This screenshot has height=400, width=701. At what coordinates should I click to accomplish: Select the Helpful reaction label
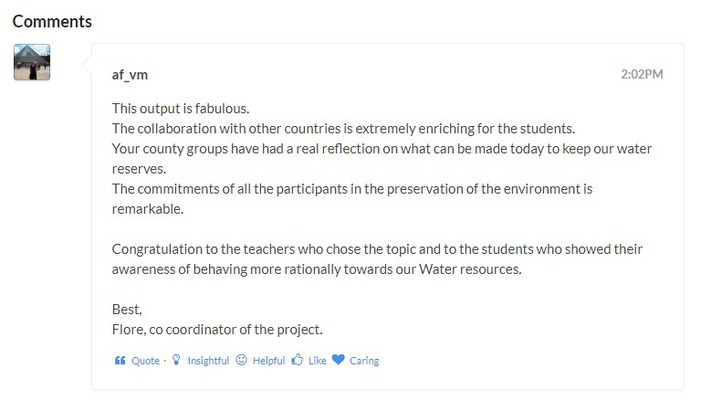point(269,361)
